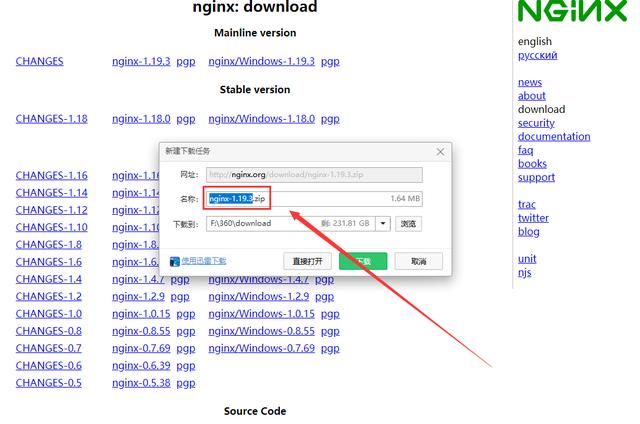Open the CHANGES-1.14 link

point(51,193)
